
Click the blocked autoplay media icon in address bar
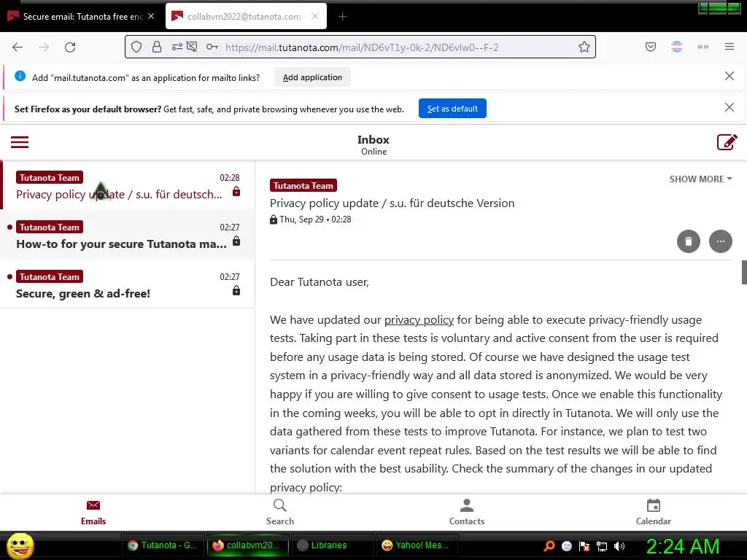click(x=192, y=47)
